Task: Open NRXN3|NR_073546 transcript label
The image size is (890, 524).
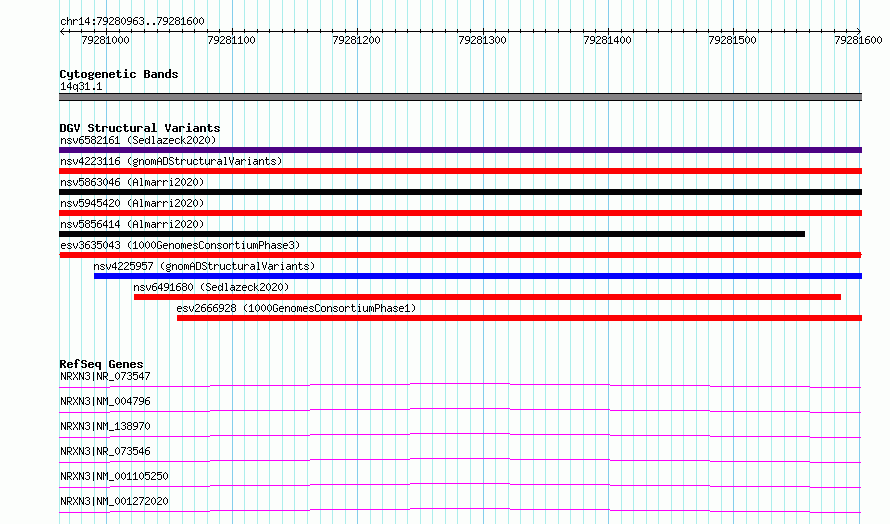Action: click(105, 451)
